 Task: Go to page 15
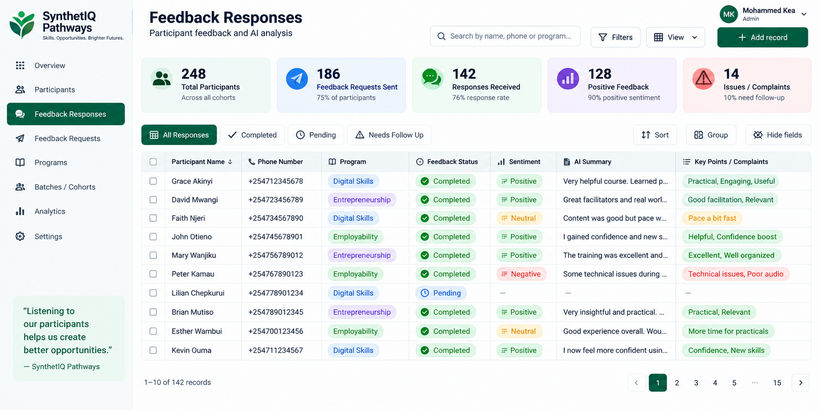(x=777, y=383)
